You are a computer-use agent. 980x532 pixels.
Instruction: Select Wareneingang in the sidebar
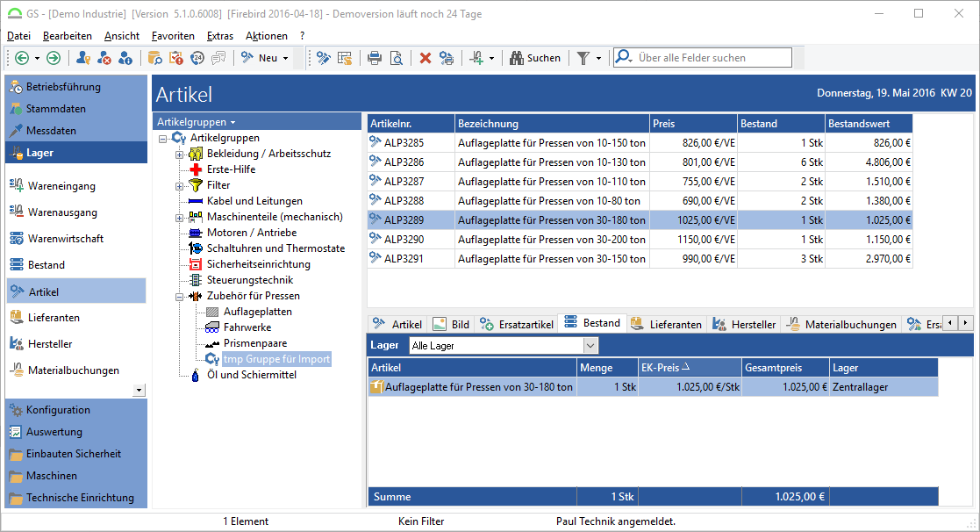pyautogui.click(x=61, y=185)
